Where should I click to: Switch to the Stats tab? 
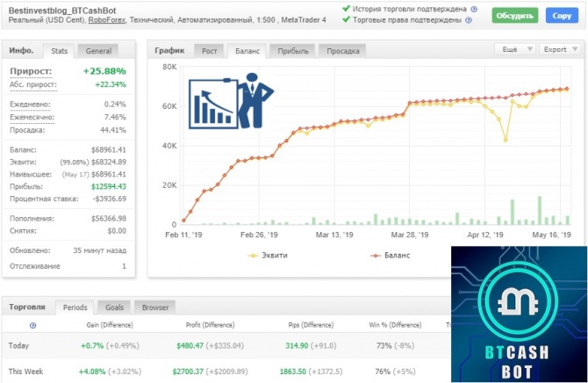pos(60,51)
